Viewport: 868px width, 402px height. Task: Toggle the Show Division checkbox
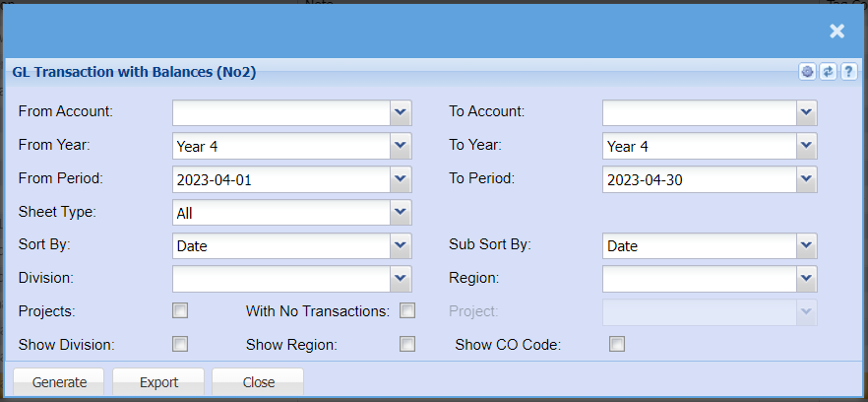click(180, 345)
